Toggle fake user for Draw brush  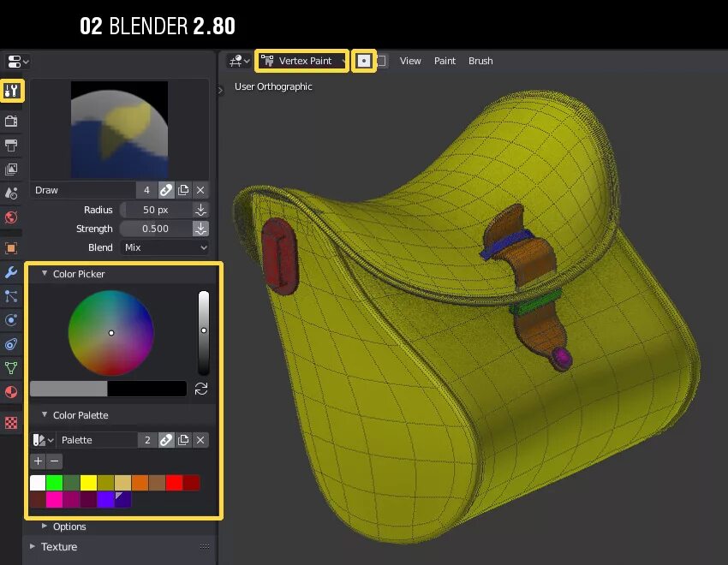(166, 190)
